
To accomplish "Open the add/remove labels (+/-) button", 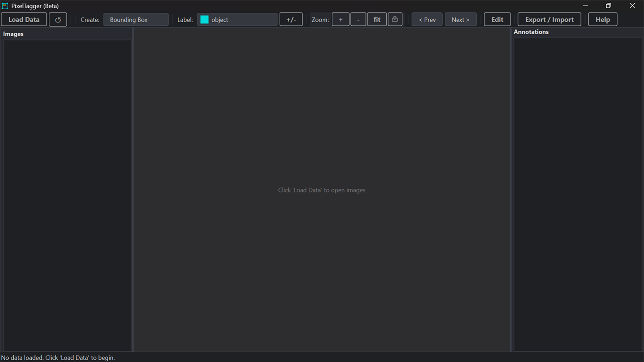I will (x=291, y=20).
